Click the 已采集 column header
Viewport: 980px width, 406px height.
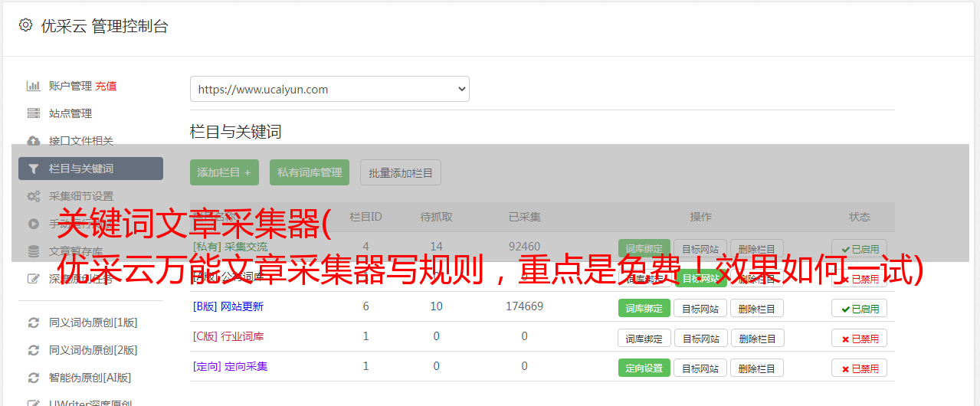[x=524, y=217]
